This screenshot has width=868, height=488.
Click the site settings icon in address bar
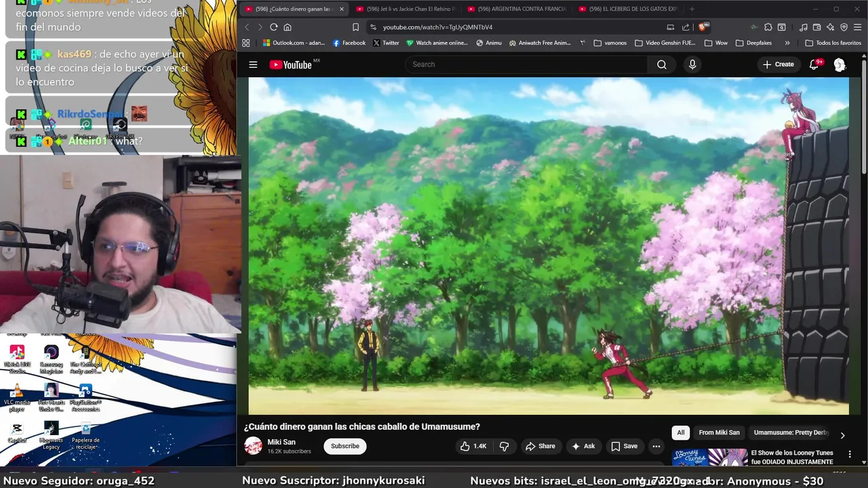(372, 27)
